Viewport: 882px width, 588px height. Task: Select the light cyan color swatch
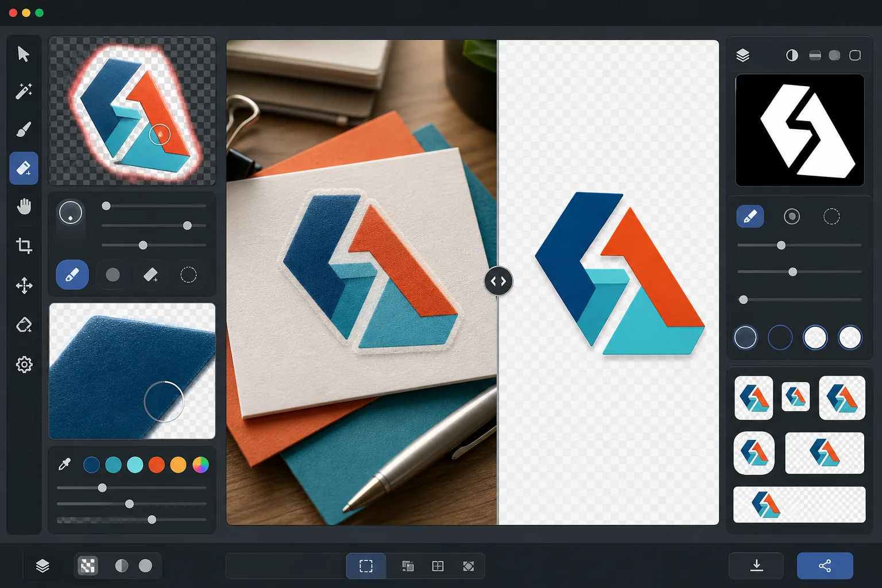(x=135, y=465)
